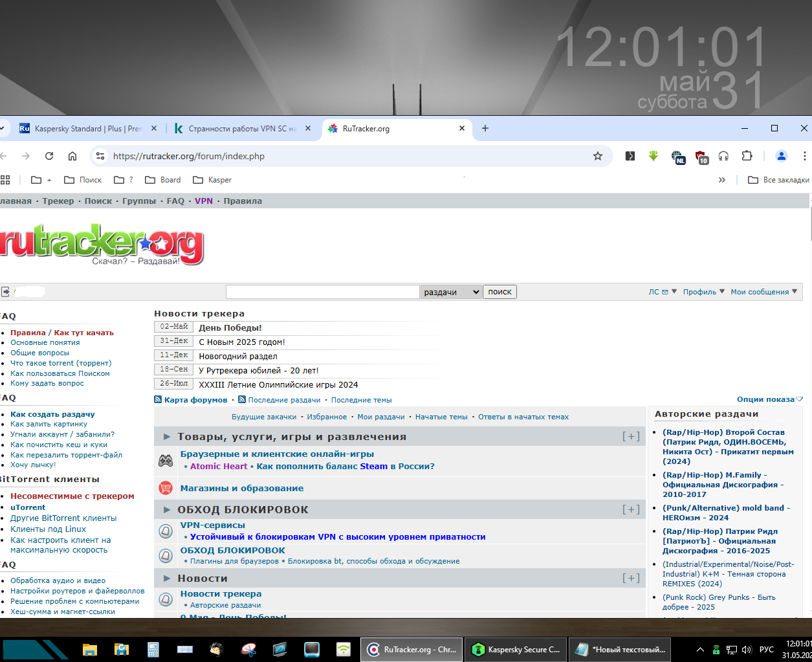Screen dimensions: 812x662
Task: Open the Chrome three-dot menu
Action: tap(804, 156)
